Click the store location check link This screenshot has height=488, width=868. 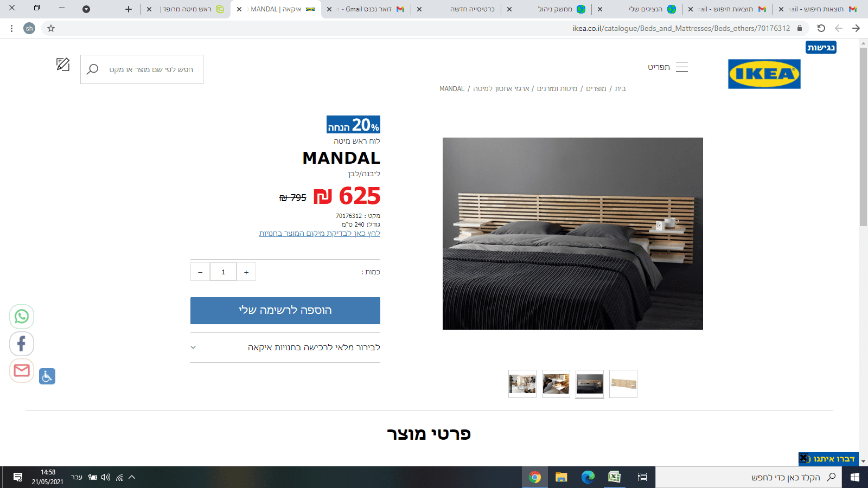320,234
